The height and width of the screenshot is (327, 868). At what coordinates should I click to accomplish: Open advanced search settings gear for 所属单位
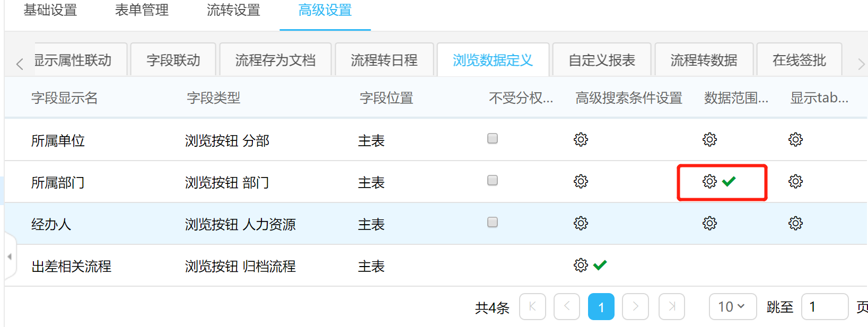[x=581, y=139]
